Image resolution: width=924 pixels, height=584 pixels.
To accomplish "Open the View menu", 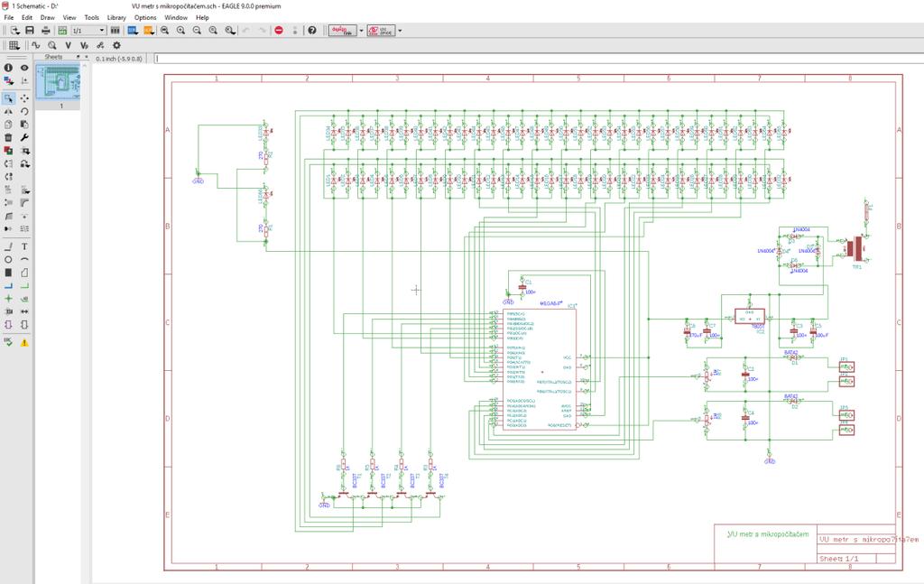I will pyautogui.click(x=69, y=18).
